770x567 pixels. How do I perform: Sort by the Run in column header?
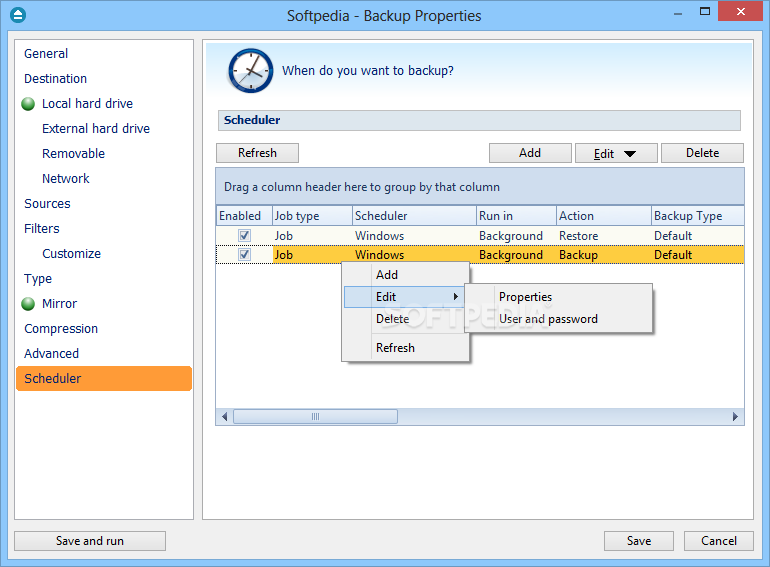click(517, 216)
